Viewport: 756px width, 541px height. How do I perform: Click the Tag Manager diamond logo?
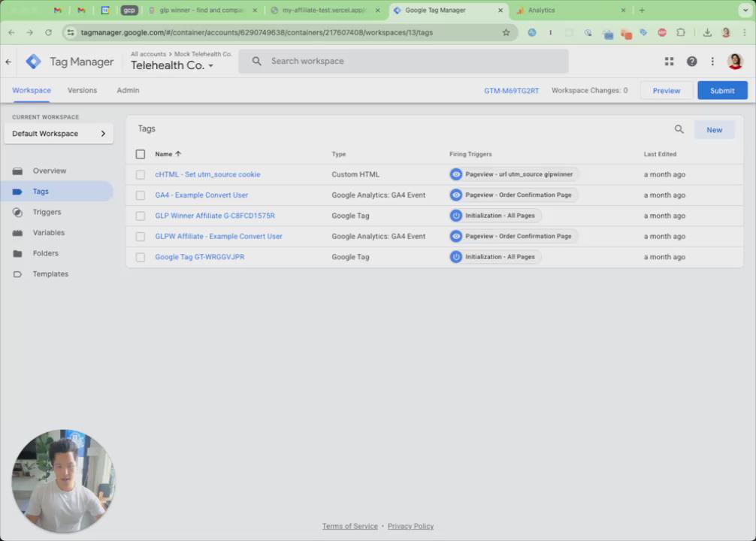click(33, 62)
